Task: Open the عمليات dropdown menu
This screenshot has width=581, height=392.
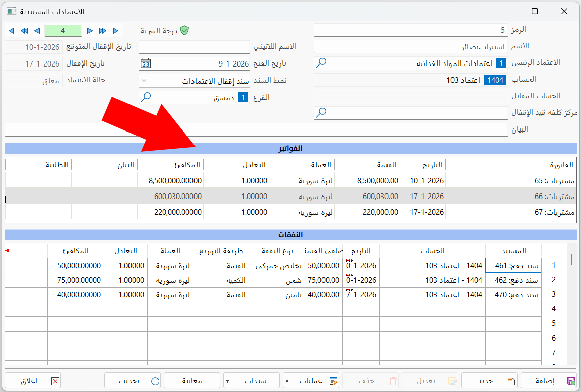Action: click(311, 381)
